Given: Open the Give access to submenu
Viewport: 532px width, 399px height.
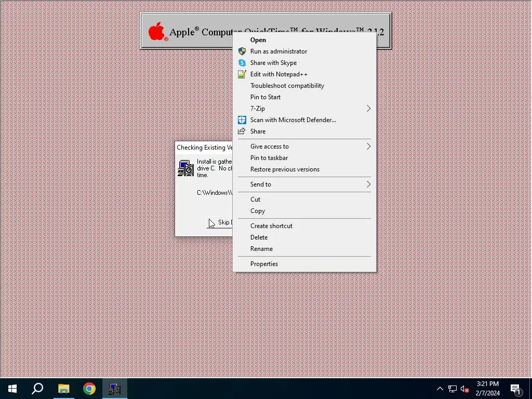Looking at the screenshot, I should pyautogui.click(x=304, y=146).
